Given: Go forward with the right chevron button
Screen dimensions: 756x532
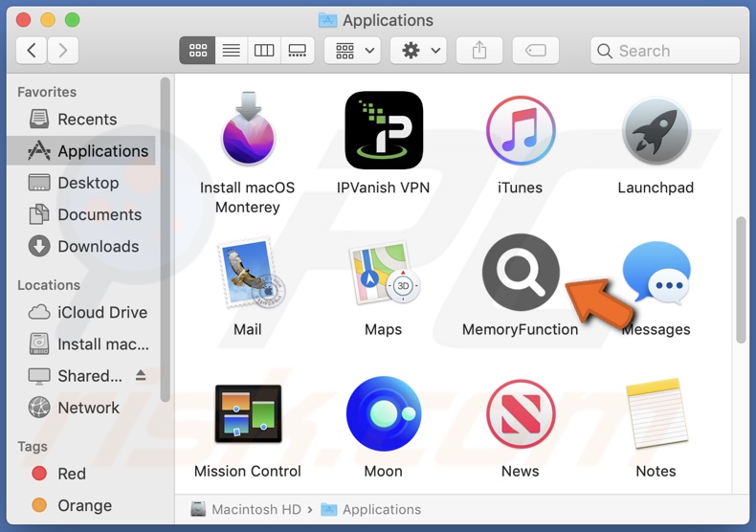Looking at the screenshot, I should point(62,50).
